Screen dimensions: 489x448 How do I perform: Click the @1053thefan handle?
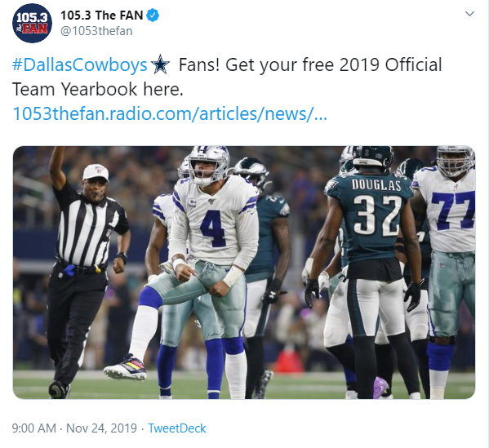tap(96, 31)
